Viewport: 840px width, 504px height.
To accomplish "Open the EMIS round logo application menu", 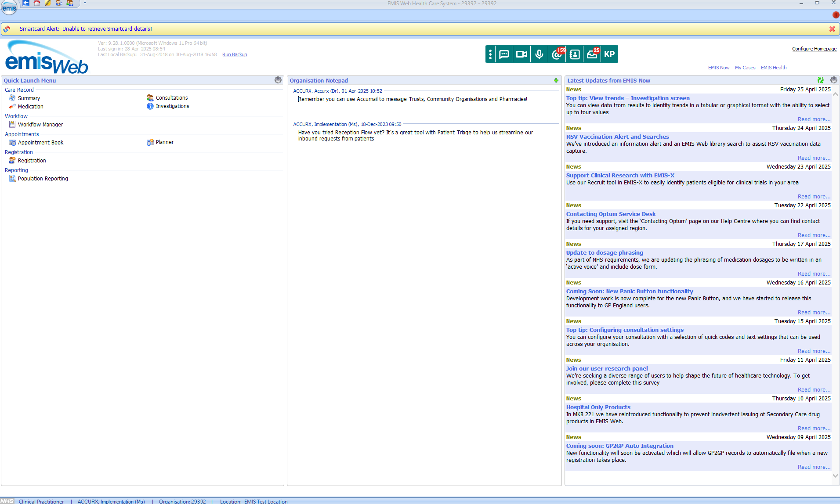I will coord(9,7).
